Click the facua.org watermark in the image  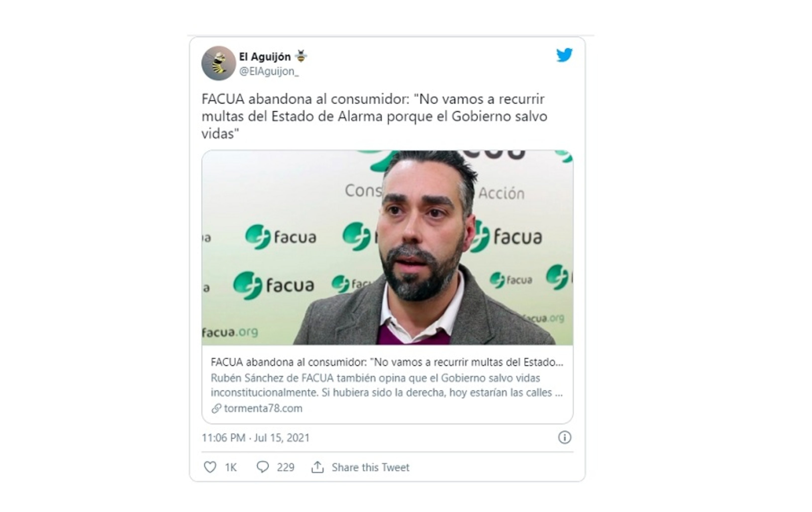pos(230,332)
